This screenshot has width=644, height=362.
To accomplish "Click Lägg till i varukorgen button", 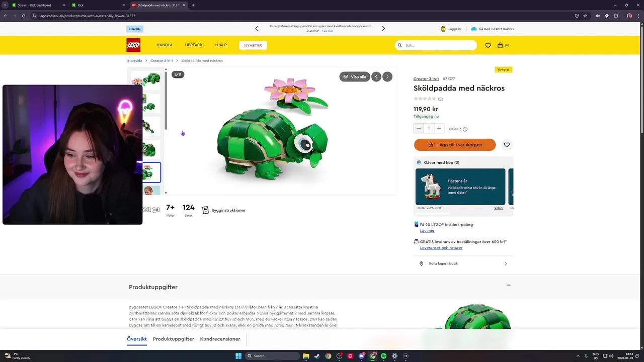I will point(455,145).
